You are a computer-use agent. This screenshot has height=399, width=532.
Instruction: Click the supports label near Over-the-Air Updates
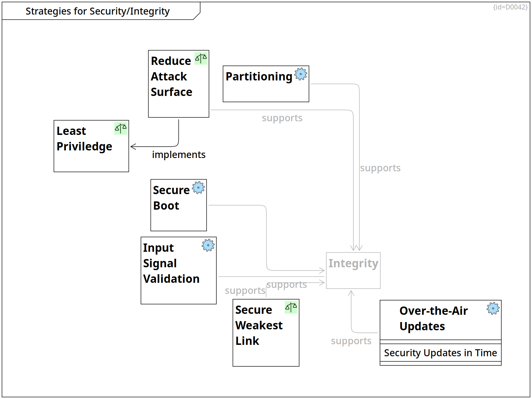(x=351, y=341)
